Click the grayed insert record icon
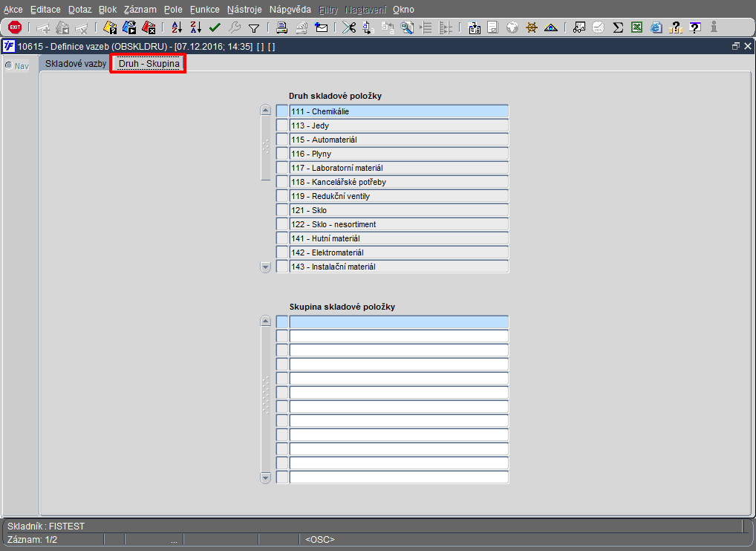This screenshot has height=551, width=756. [x=43, y=28]
